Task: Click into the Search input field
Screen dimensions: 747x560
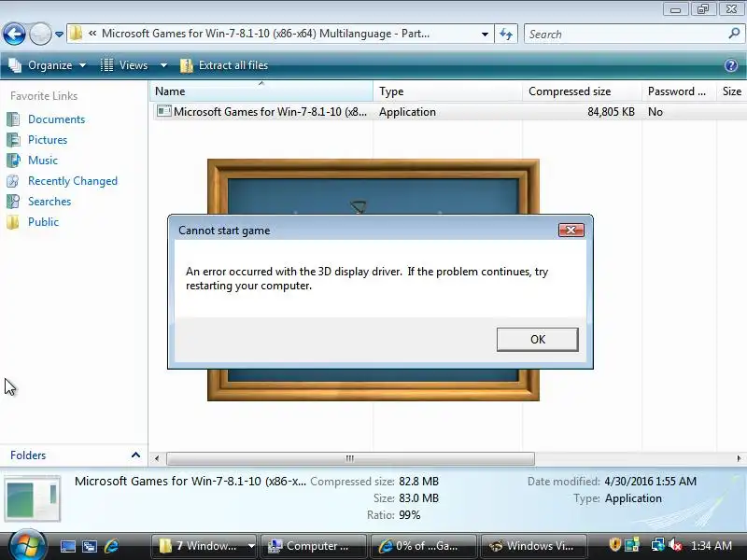Action: [x=625, y=35]
